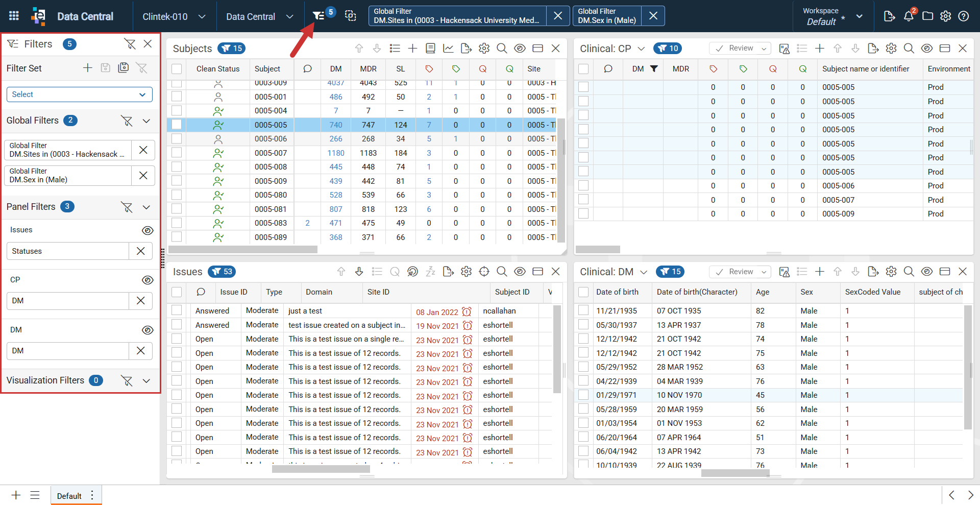Open the Clintek-010 study dropdown
980x505 pixels.
tap(174, 16)
